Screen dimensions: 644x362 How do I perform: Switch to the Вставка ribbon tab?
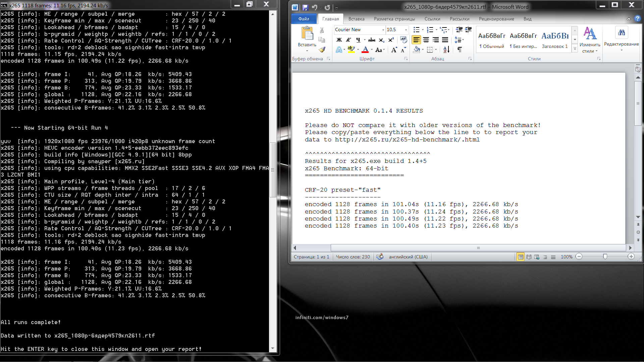(356, 19)
